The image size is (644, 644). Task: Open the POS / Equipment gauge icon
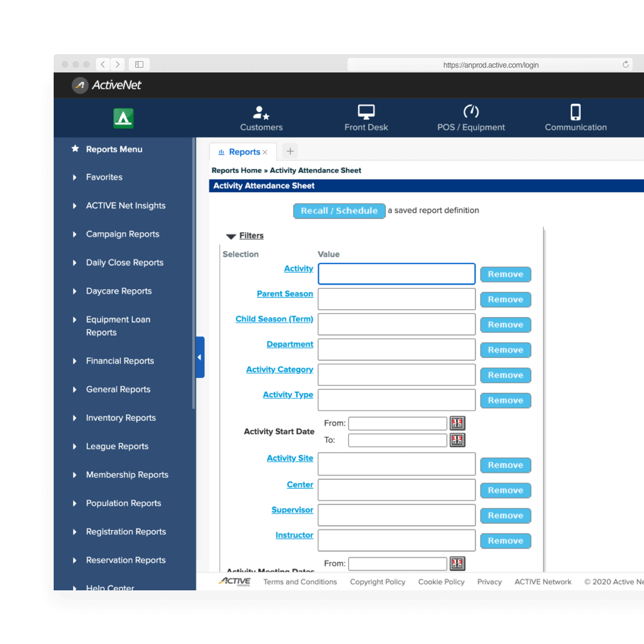pyautogui.click(x=471, y=112)
